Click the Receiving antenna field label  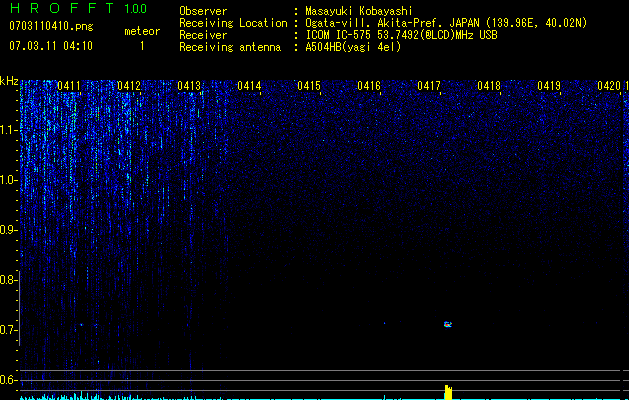[230, 47]
